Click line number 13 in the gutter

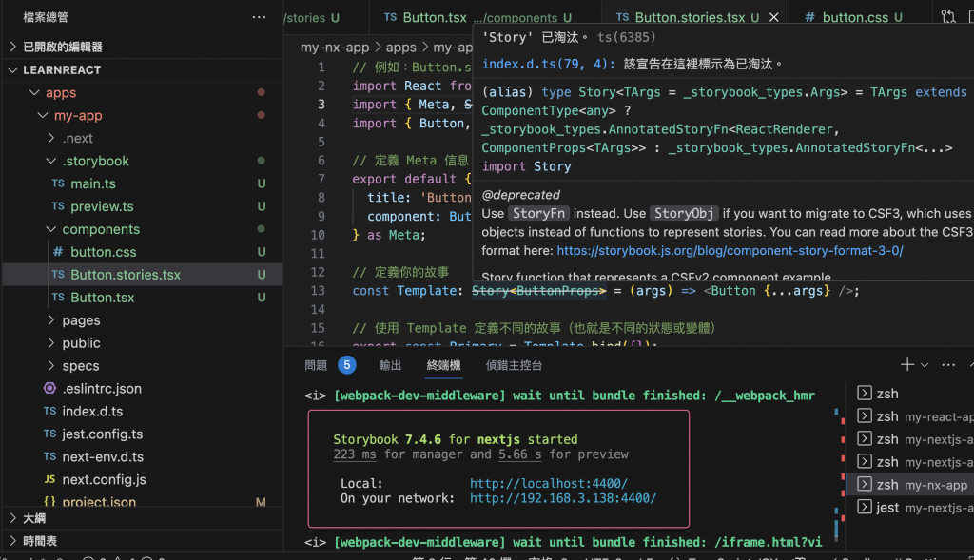[318, 291]
